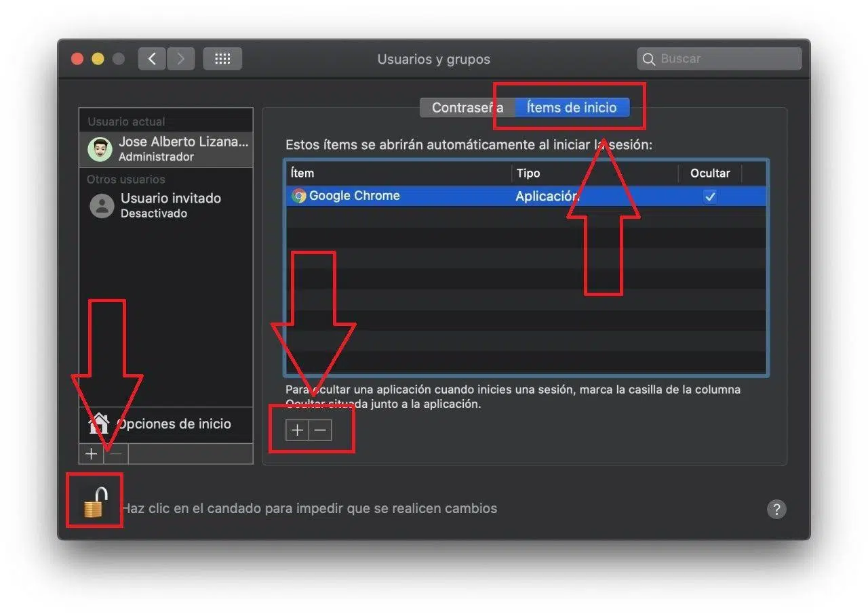The image size is (868, 616).
Task: Remove login item with minus button
Action: pyautogui.click(x=321, y=430)
